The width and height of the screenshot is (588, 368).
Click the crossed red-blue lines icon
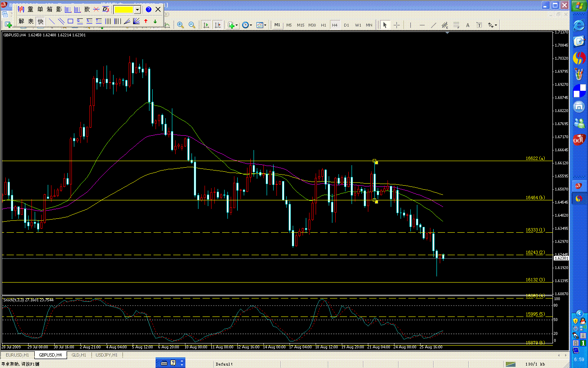click(x=96, y=9)
